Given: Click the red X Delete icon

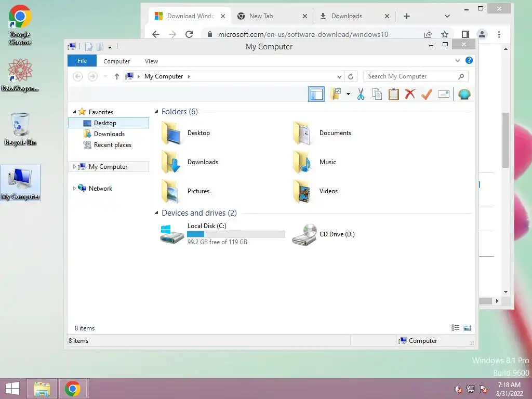Looking at the screenshot, I should [x=410, y=94].
